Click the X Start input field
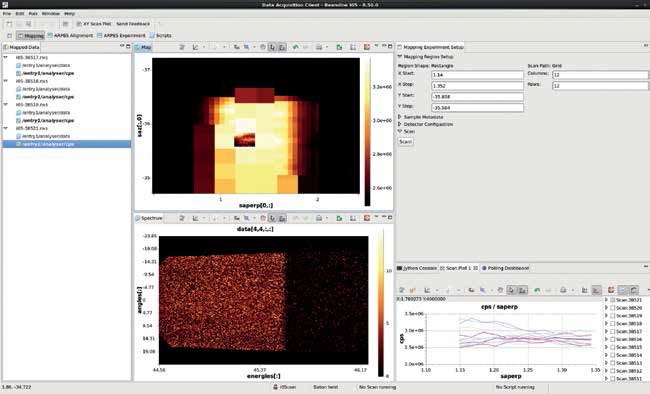The height and width of the screenshot is (394, 650). coord(477,75)
